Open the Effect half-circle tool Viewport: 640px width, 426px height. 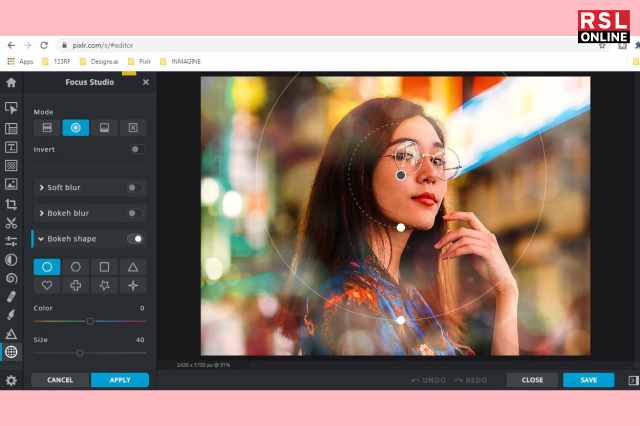(11, 260)
